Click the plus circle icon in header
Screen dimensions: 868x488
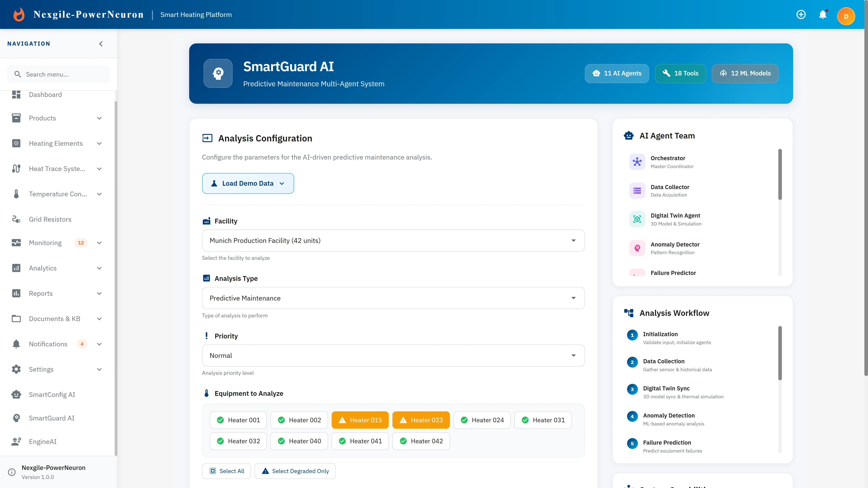click(x=801, y=15)
